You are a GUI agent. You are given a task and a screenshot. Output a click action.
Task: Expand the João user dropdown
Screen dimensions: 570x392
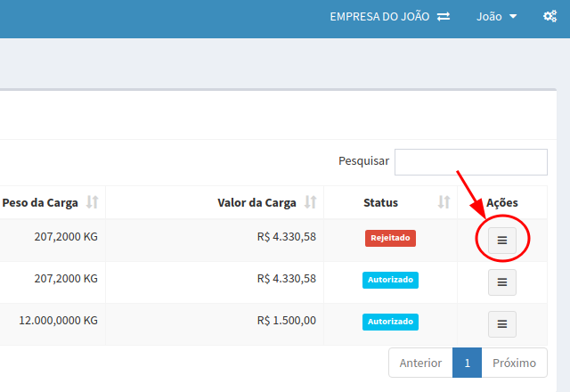tap(496, 17)
